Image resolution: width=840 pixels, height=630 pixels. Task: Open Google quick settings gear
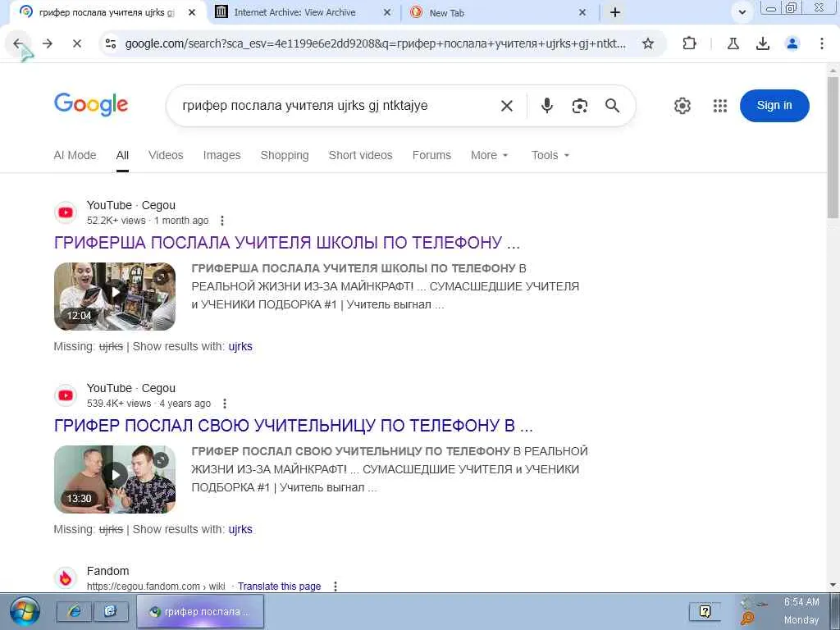pyautogui.click(x=682, y=106)
